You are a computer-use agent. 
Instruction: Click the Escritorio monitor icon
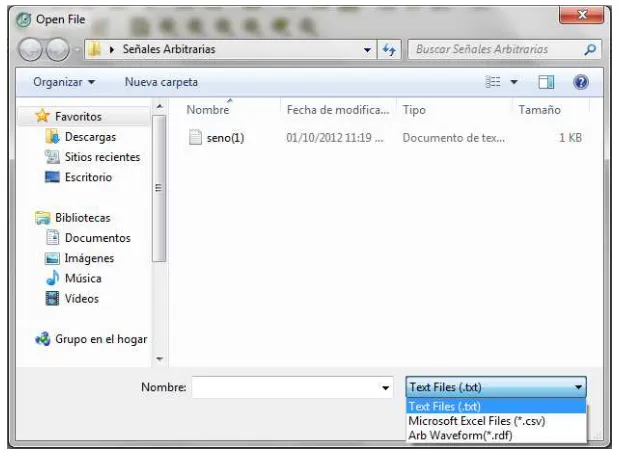[x=52, y=177]
